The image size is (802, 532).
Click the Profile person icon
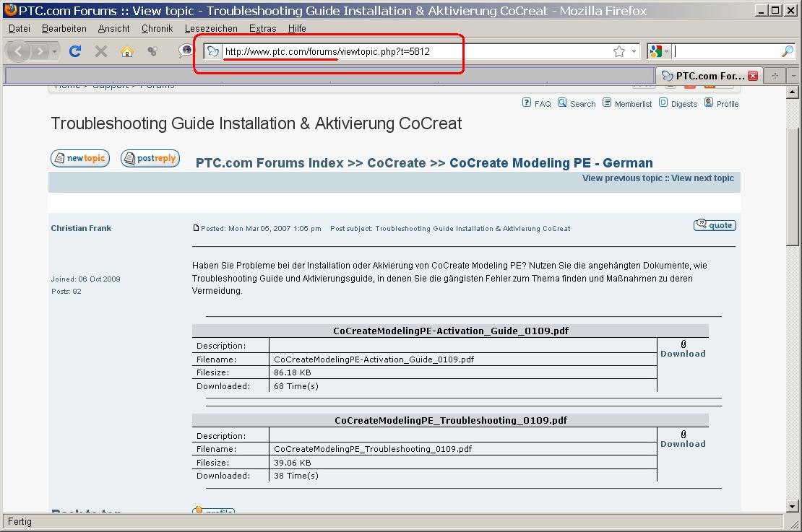708,103
